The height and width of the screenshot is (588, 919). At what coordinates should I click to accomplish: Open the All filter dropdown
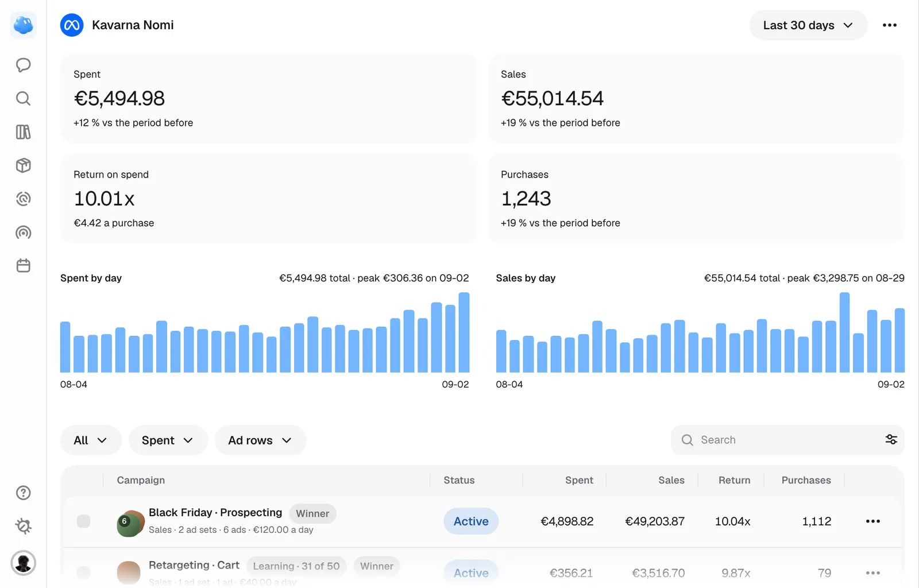(x=91, y=440)
